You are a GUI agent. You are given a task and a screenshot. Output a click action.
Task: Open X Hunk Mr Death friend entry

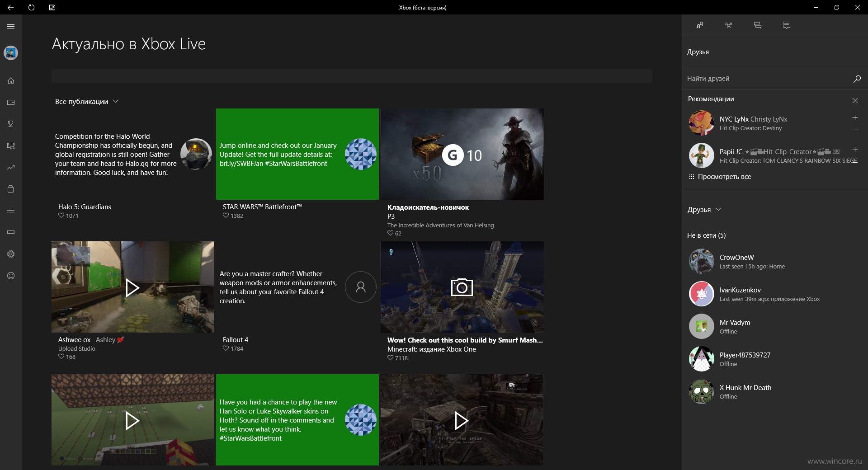point(775,391)
